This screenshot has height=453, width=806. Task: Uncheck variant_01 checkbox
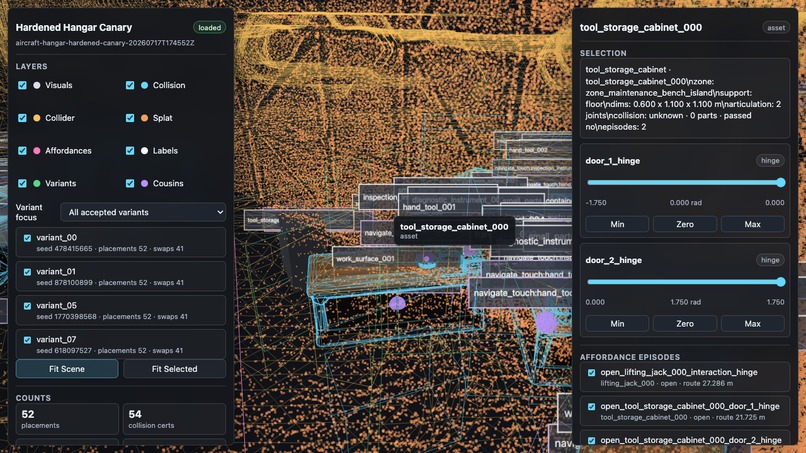click(27, 272)
